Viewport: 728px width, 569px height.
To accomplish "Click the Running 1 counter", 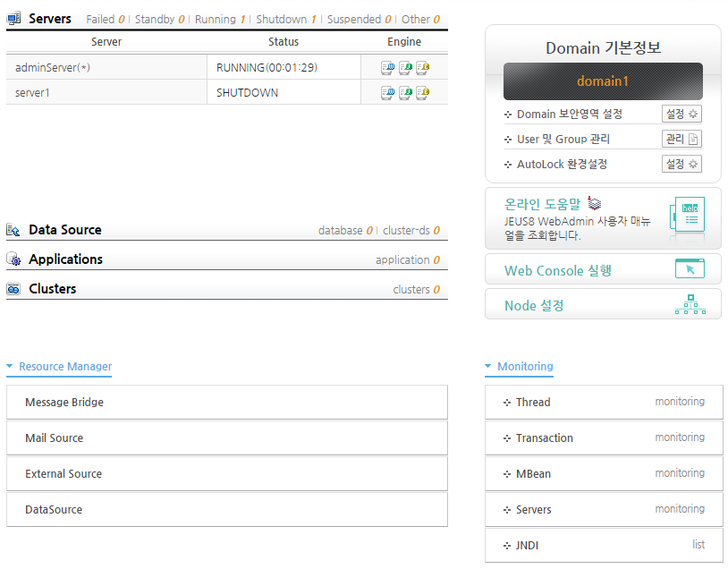I will click(x=220, y=20).
